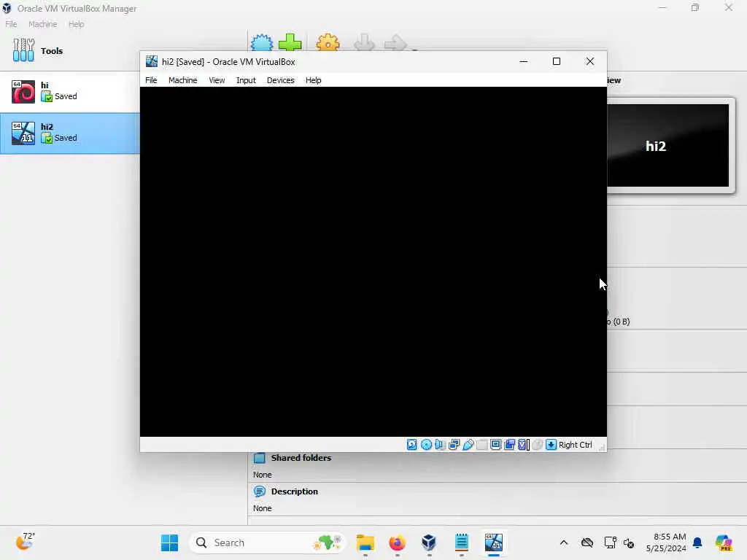Click the greyed mouse integration indicator
The height and width of the screenshot is (560, 747).
(x=538, y=444)
